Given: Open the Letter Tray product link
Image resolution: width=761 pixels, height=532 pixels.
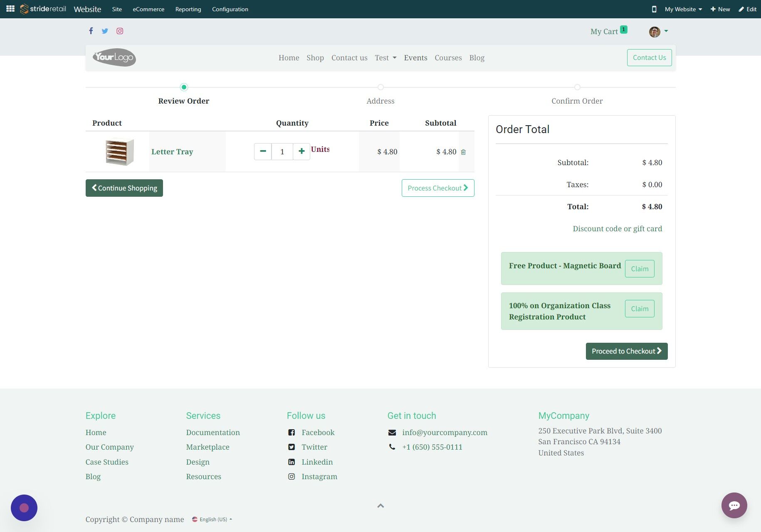Looking at the screenshot, I should (x=172, y=152).
